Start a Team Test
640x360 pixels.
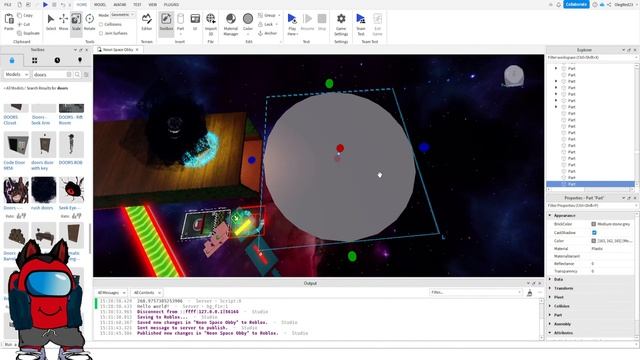[361, 24]
